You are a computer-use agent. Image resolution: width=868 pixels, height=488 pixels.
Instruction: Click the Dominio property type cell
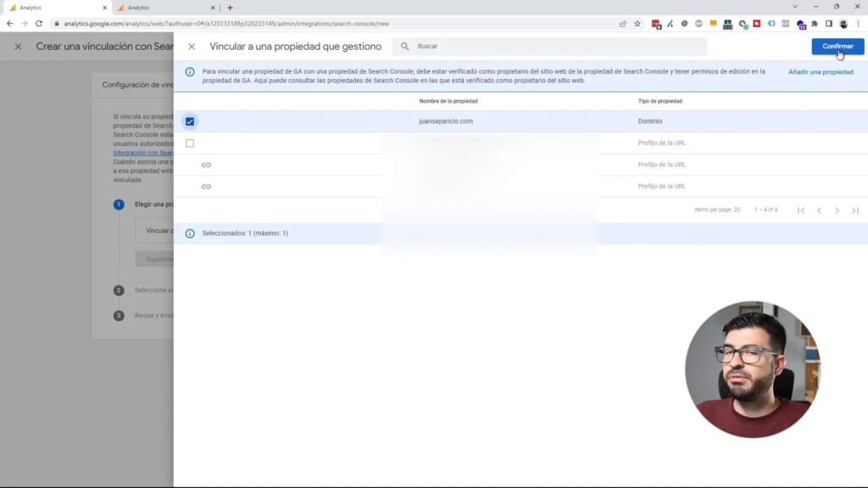[650, 121]
